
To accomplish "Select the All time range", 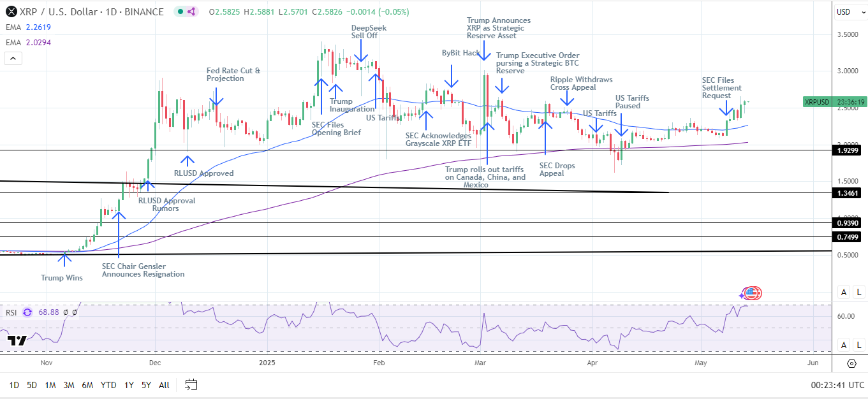I will click(x=164, y=385).
